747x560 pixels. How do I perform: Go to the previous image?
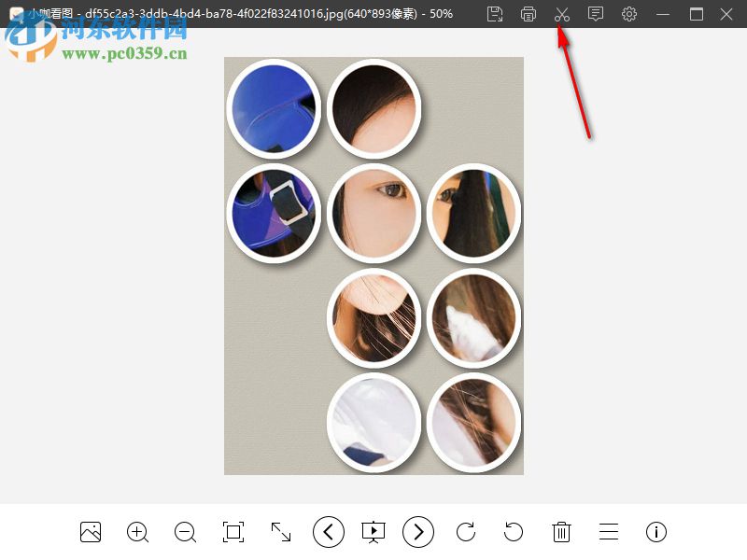[329, 531]
